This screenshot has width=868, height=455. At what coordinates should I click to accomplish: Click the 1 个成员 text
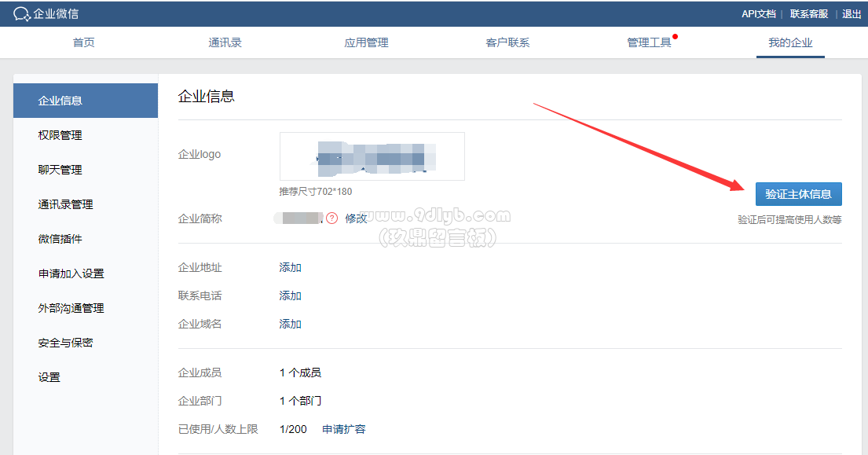click(x=300, y=372)
